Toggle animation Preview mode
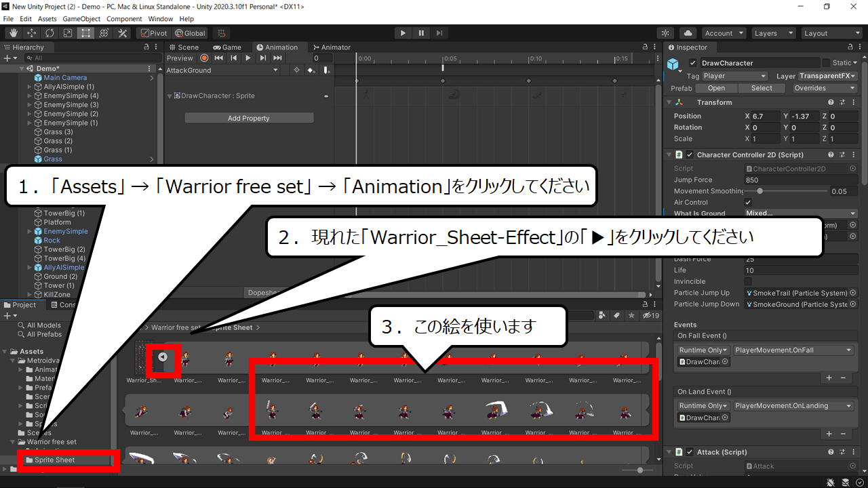 click(180, 58)
